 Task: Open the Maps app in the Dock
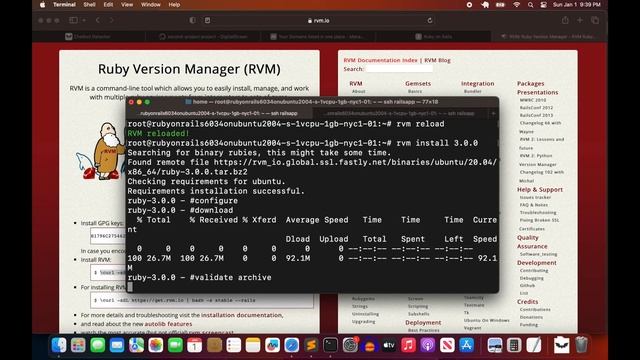(136, 345)
